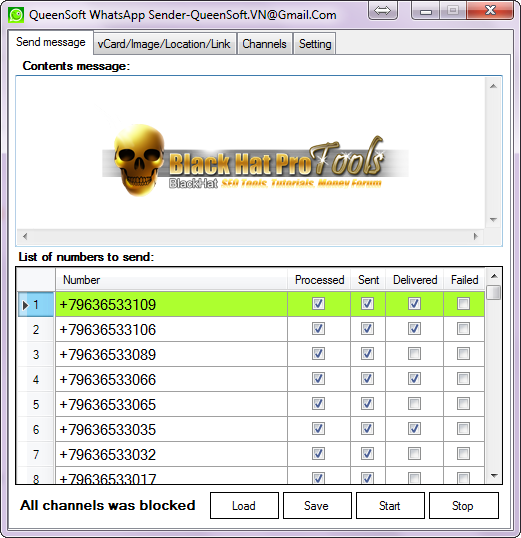Click number cell +79636533066
521x538 pixels.
[x=171, y=379]
